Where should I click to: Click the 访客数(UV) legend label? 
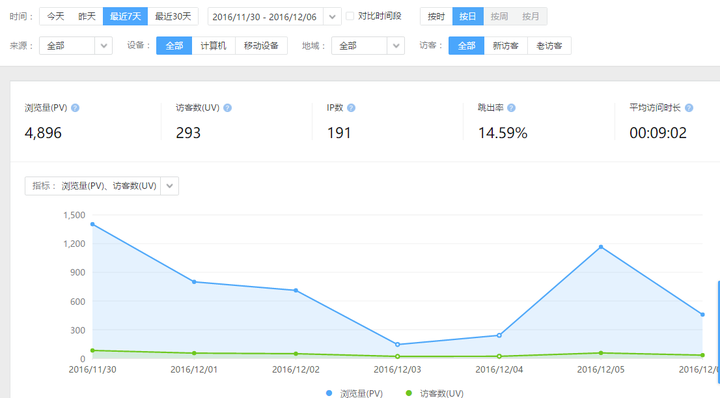tap(442, 393)
